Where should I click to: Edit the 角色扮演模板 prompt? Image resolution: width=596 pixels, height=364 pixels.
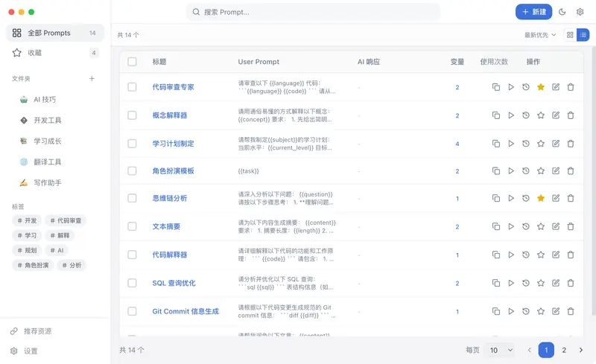click(556, 171)
